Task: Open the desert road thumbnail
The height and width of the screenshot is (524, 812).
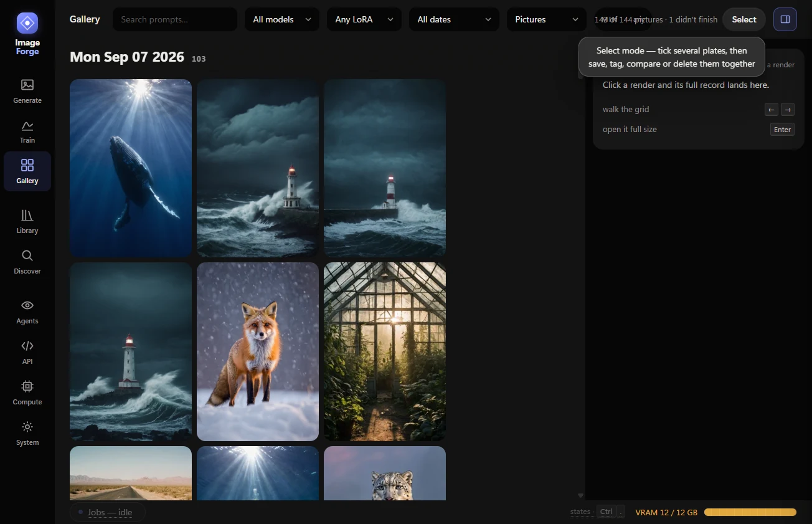Action: [x=131, y=473]
